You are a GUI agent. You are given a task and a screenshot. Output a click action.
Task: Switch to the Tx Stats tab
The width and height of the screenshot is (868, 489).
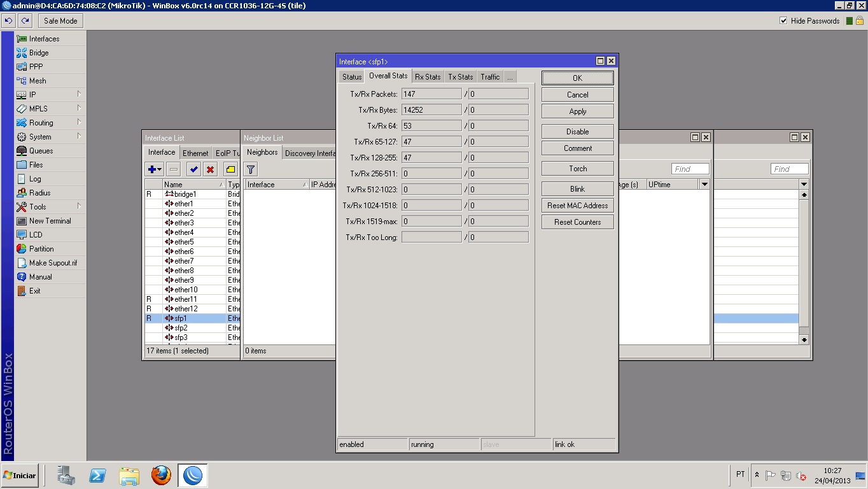tap(461, 77)
